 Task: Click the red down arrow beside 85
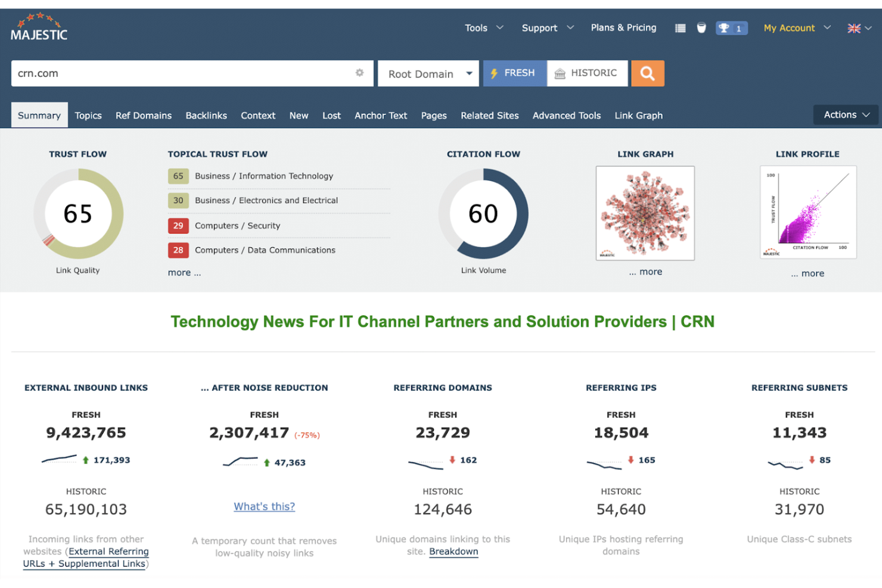(812, 460)
